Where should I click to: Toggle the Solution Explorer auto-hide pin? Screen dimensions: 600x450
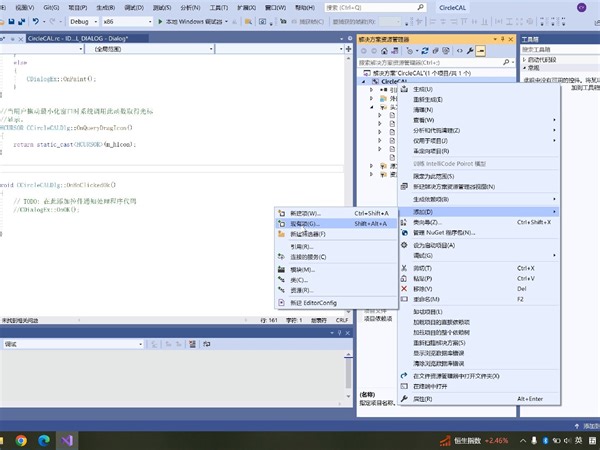pos(503,39)
